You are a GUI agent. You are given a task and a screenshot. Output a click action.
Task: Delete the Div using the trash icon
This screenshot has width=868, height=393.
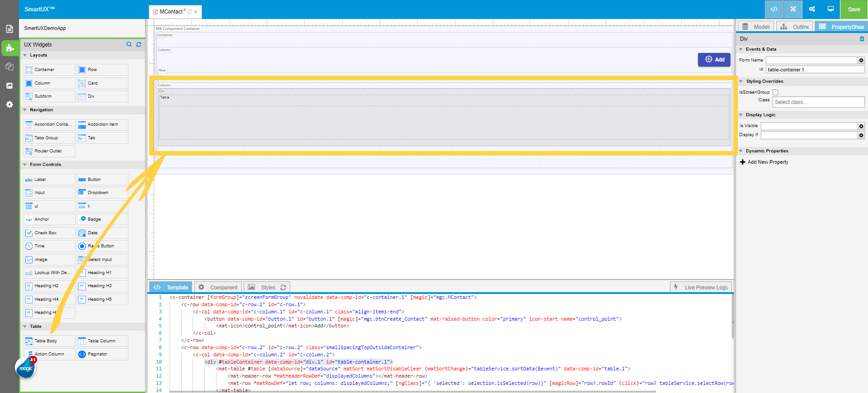click(x=862, y=39)
